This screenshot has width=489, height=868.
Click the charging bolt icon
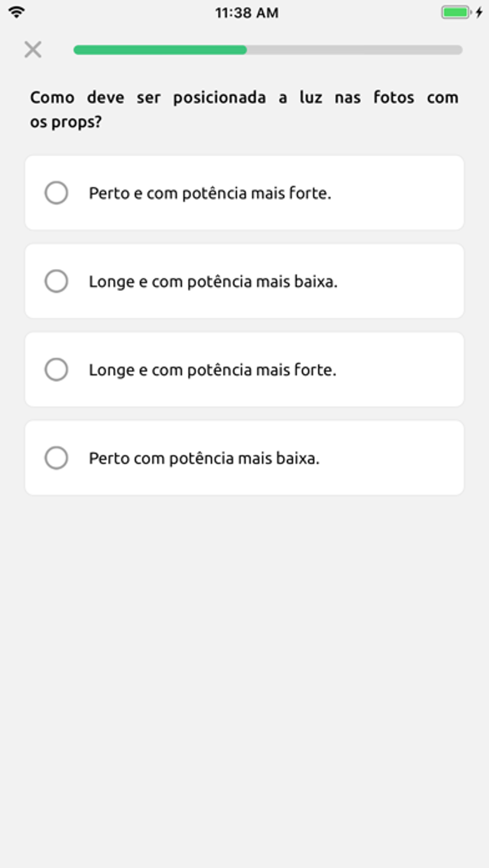(x=479, y=12)
